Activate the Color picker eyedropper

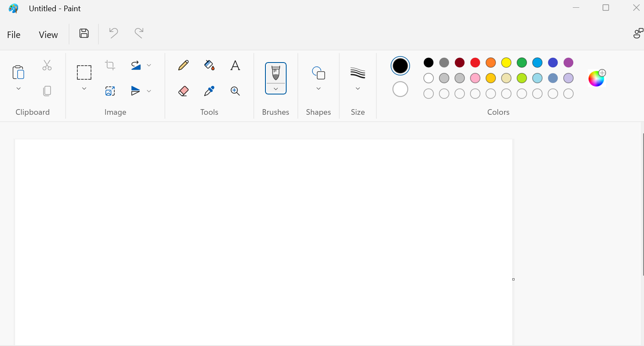[x=209, y=91]
